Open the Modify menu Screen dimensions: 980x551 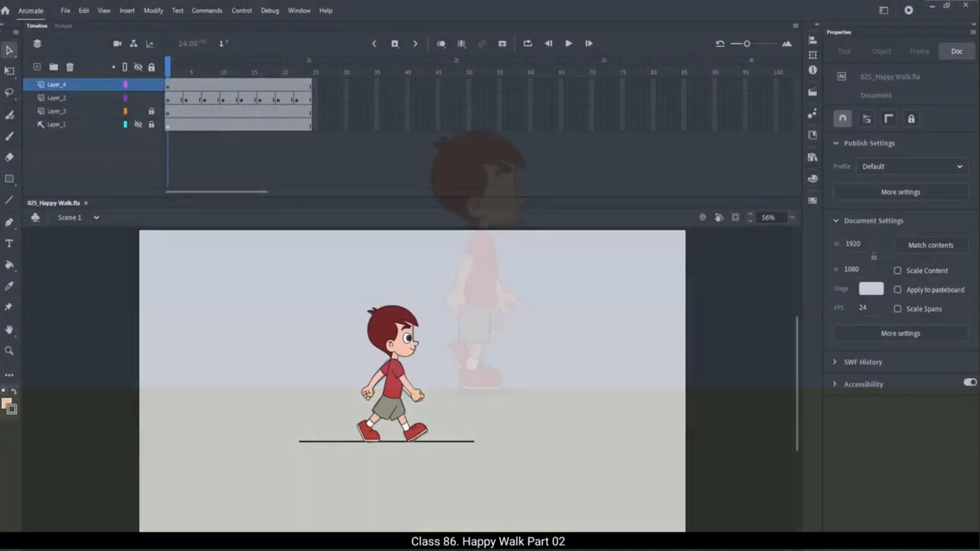tap(153, 10)
